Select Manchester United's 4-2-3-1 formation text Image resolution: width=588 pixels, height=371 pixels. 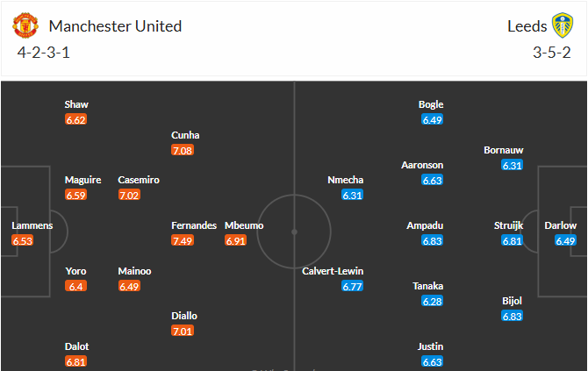point(43,51)
